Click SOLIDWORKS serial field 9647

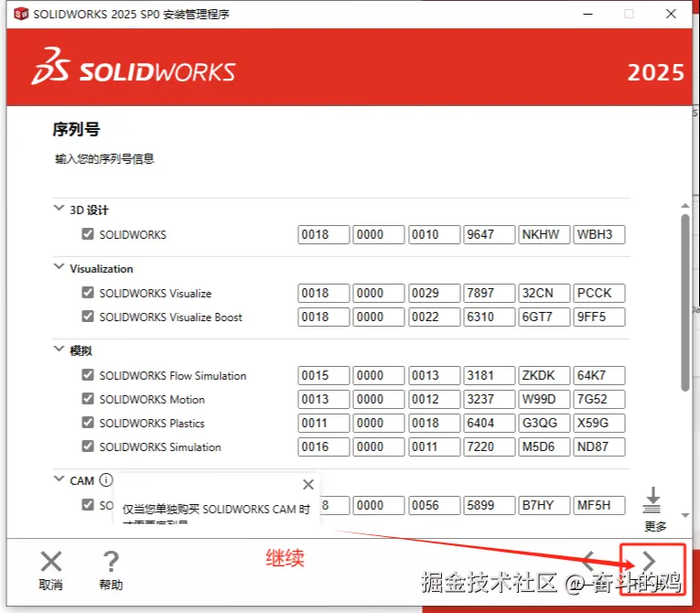coord(490,234)
